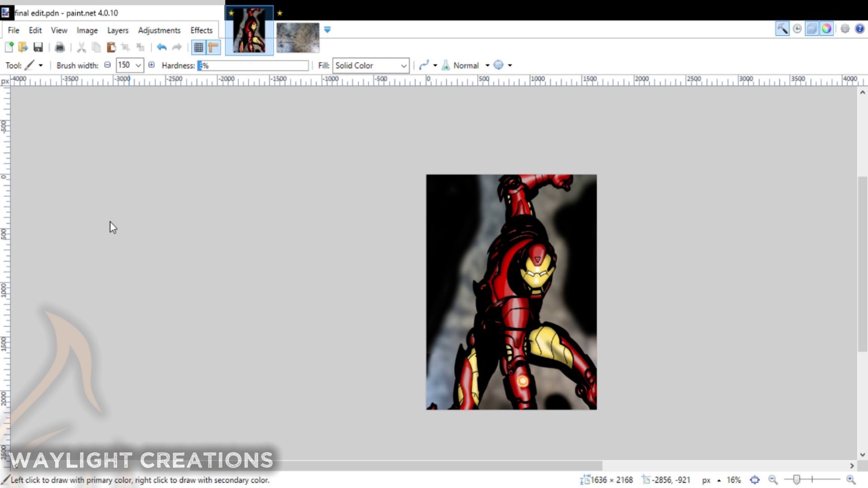
Task: Click the vertical scrollbar up arrow
Action: 863,92
